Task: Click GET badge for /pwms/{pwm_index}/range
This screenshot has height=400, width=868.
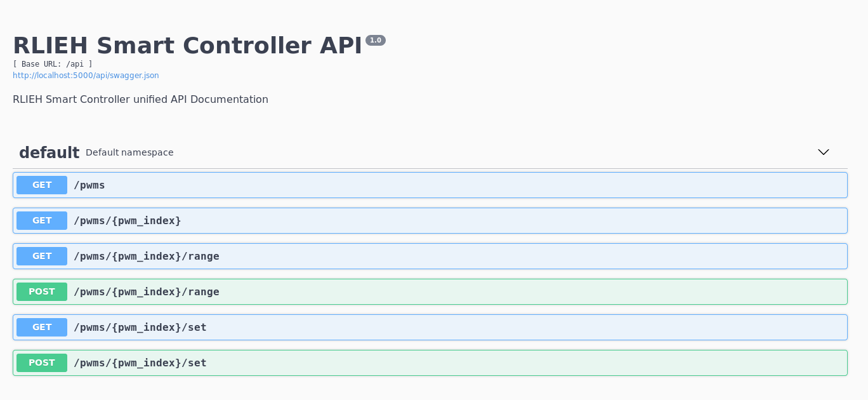Action: [42, 257]
